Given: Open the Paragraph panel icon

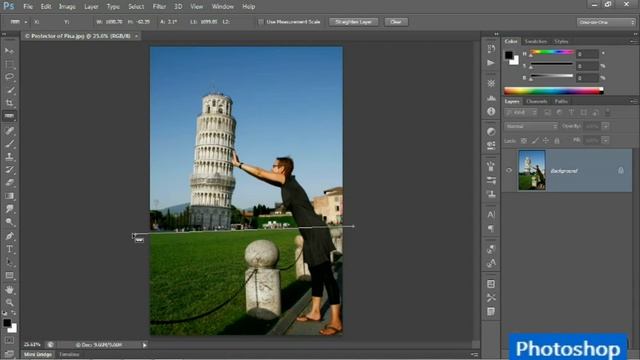Looking at the screenshot, I should click(491, 228).
